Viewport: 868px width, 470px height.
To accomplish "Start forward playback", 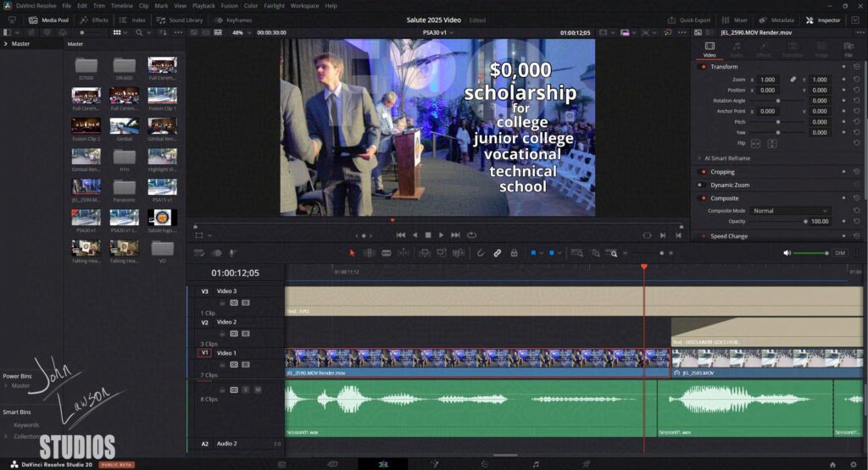I will pos(441,235).
